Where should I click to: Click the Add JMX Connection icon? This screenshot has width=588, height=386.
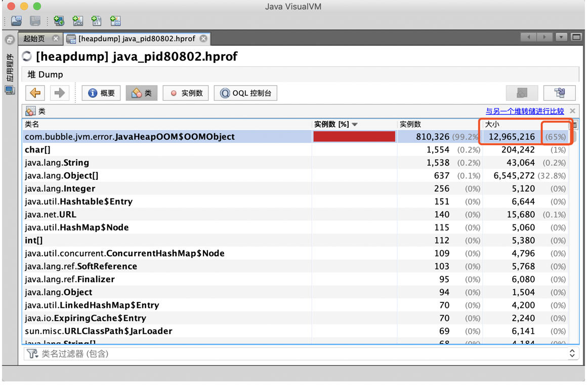click(x=77, y=21)
